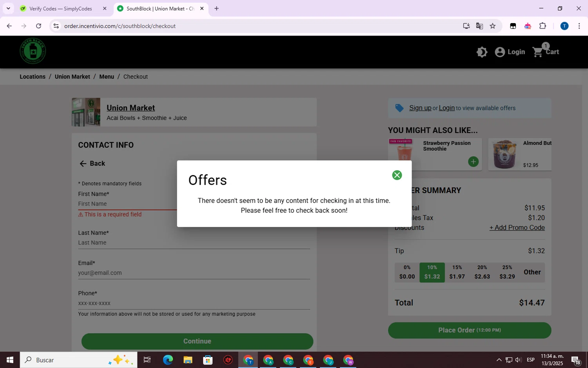Close the Verify Codes SimplyCodes tab

105,8
